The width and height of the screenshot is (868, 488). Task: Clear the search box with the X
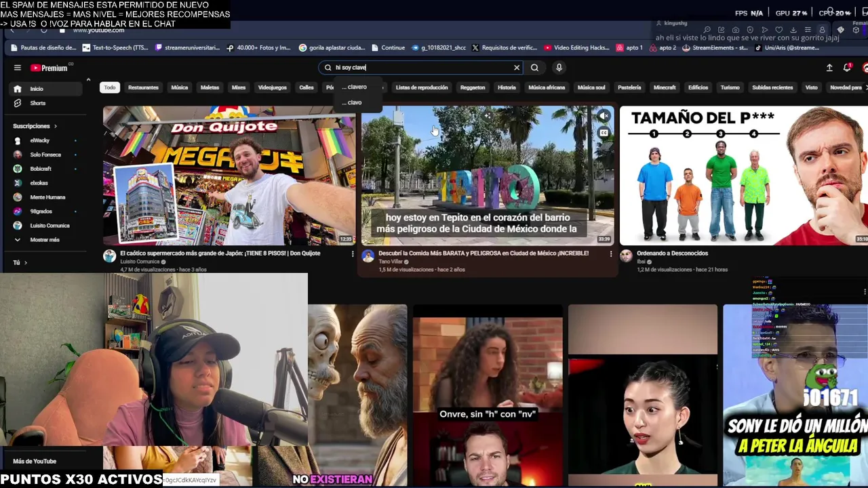(517, 68)
